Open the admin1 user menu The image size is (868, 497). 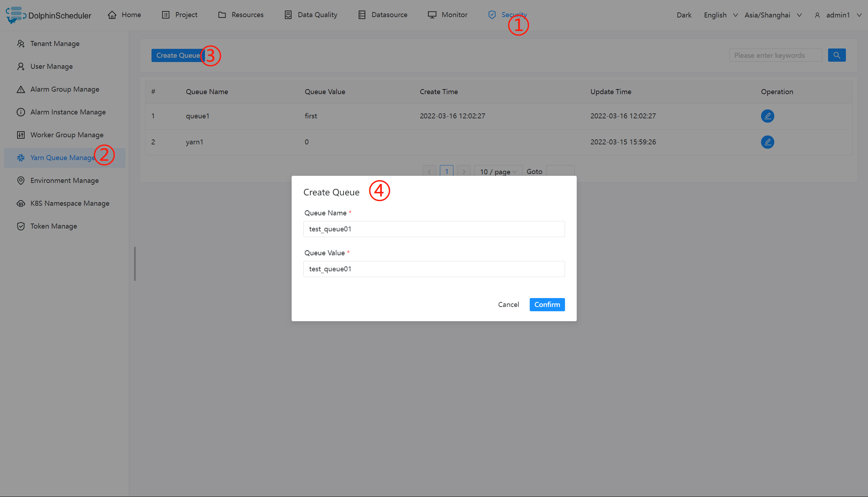point(838,15)
